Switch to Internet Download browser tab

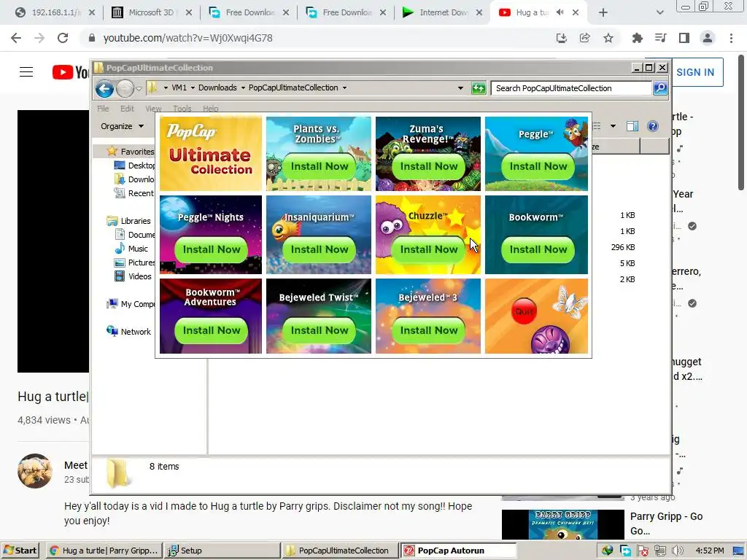click(x=442, y=12)
